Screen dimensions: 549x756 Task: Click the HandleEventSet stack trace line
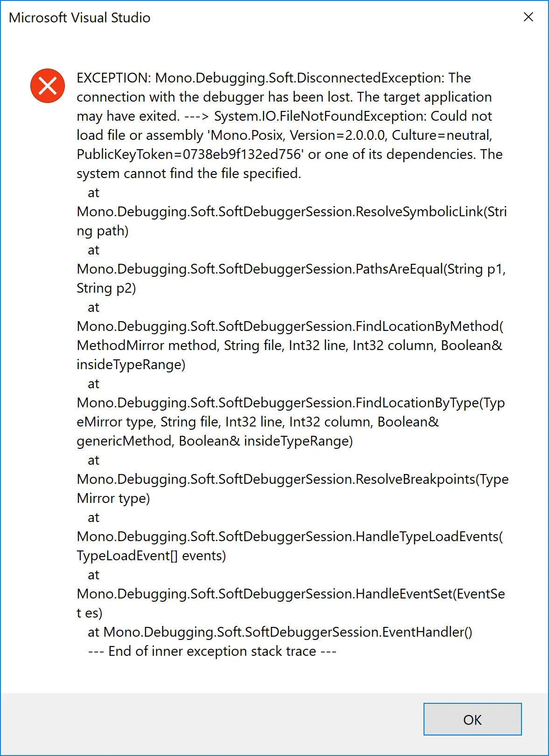coord(291,594)
